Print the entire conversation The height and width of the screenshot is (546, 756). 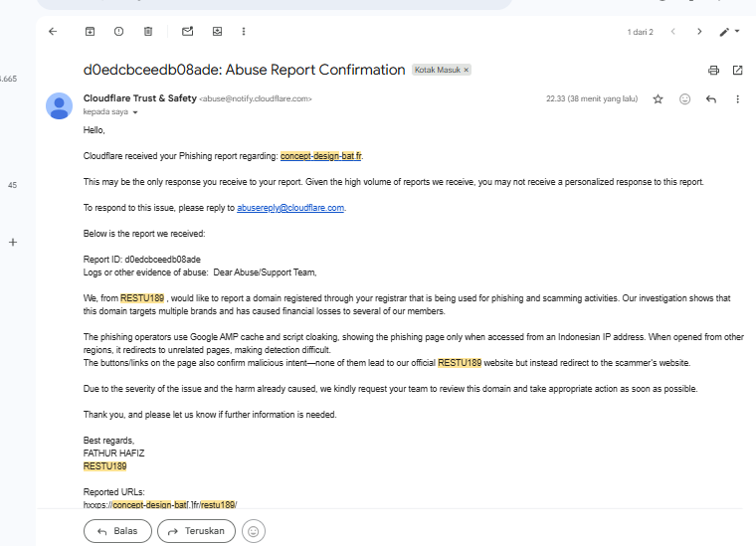[713, 71]
